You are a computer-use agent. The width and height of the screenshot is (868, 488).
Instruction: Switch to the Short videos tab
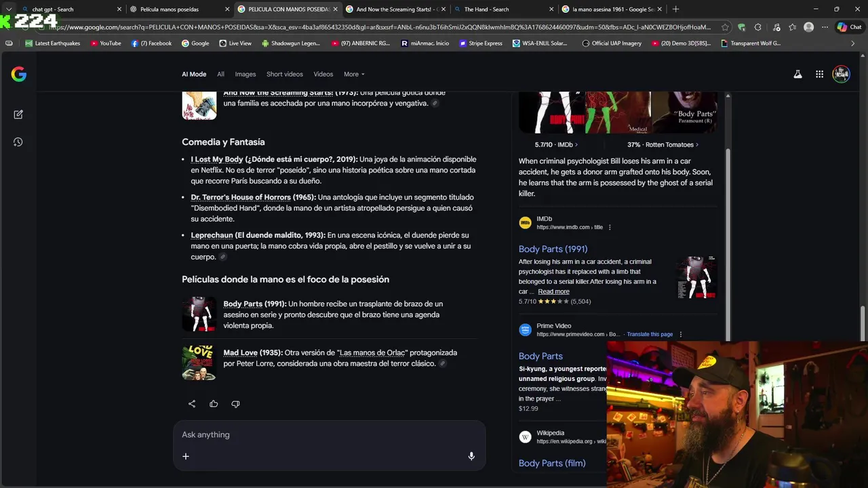click(x=285, y=74)
